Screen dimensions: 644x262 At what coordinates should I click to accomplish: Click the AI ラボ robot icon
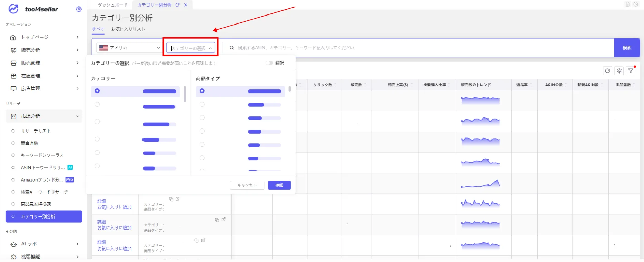coord(13,244)
